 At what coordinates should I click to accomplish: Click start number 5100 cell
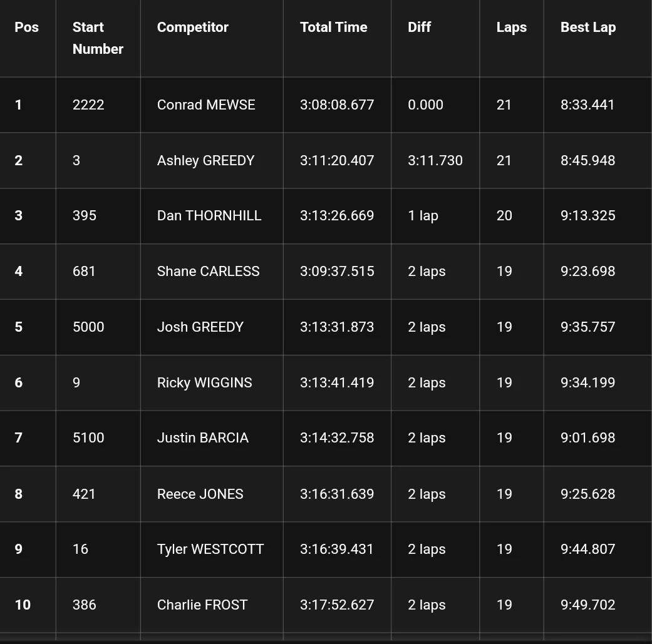pyautogui.click(x=88, y=438)
